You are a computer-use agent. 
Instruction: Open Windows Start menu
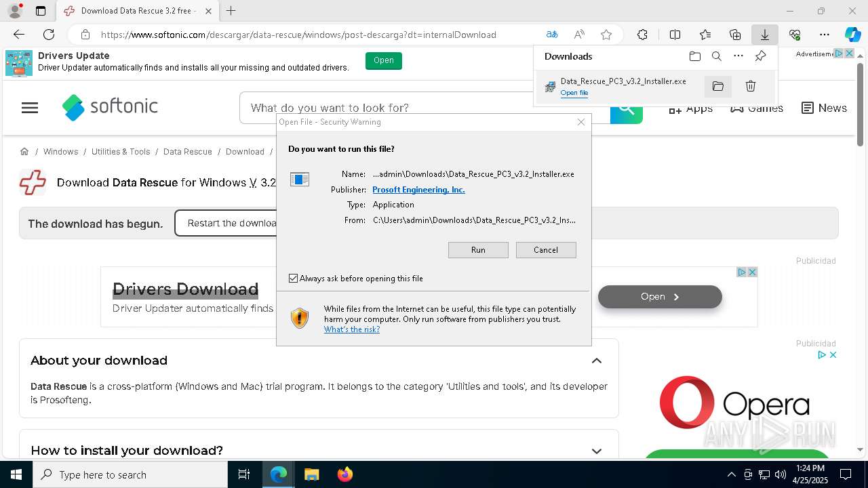click(16, 474)
